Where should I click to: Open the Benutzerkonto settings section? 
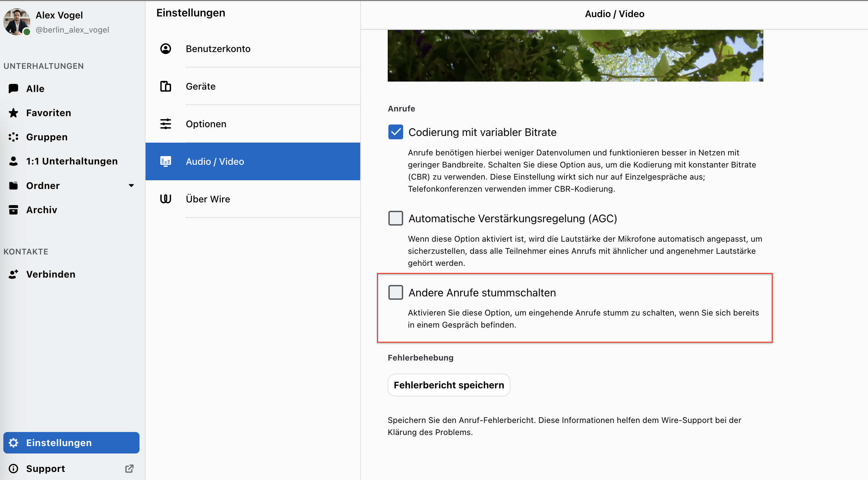tap(253, 49)
